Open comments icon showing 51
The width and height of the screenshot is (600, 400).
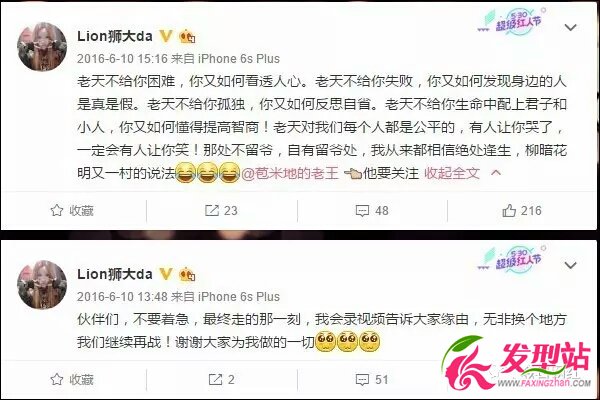[x=362, y=380]
